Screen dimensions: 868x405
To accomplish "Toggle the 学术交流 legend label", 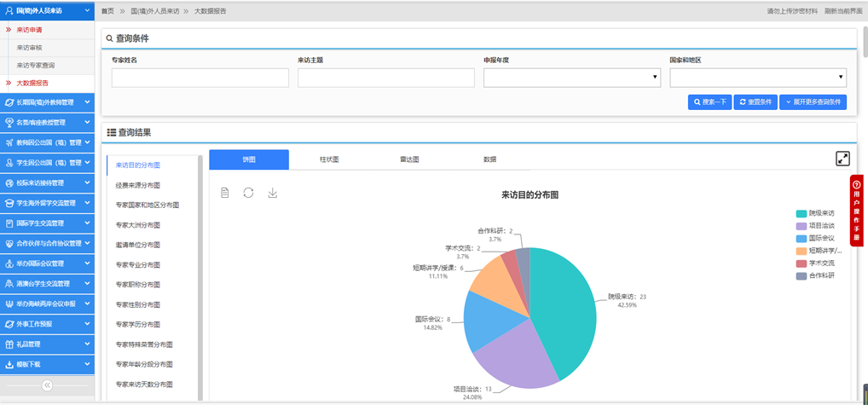I will 821,263.
